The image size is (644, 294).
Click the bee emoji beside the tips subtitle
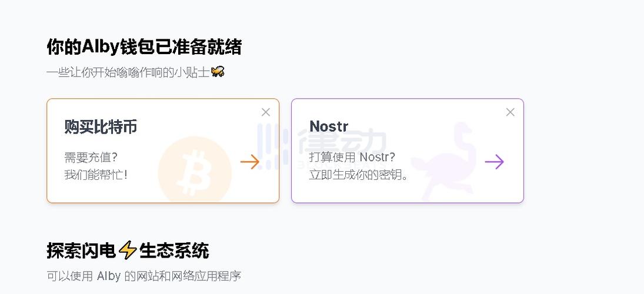(218, 72)
